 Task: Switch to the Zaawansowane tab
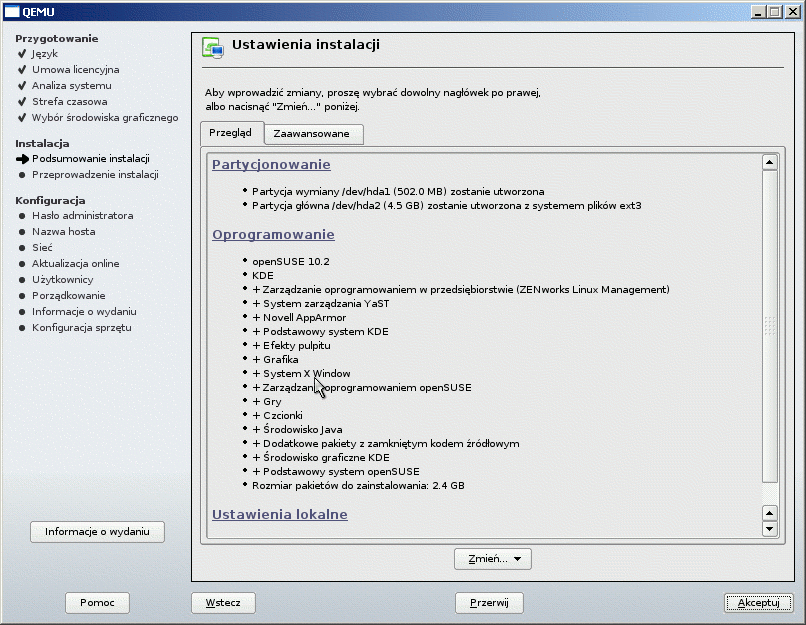point(311,134)
